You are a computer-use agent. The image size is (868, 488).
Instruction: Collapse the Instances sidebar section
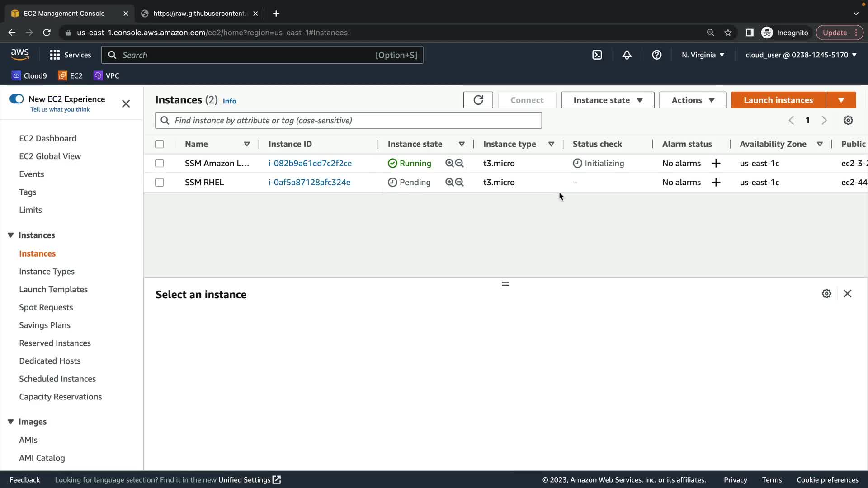pos(11,235)
